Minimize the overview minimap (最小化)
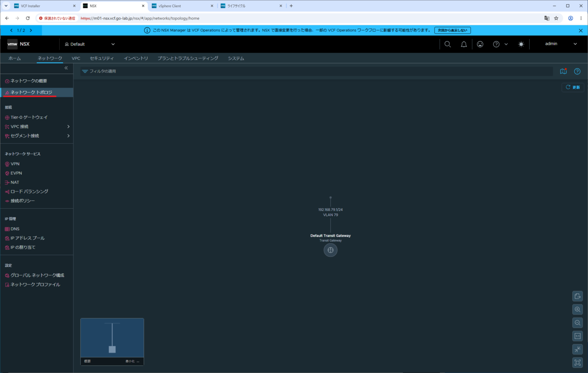 point(132,361)
